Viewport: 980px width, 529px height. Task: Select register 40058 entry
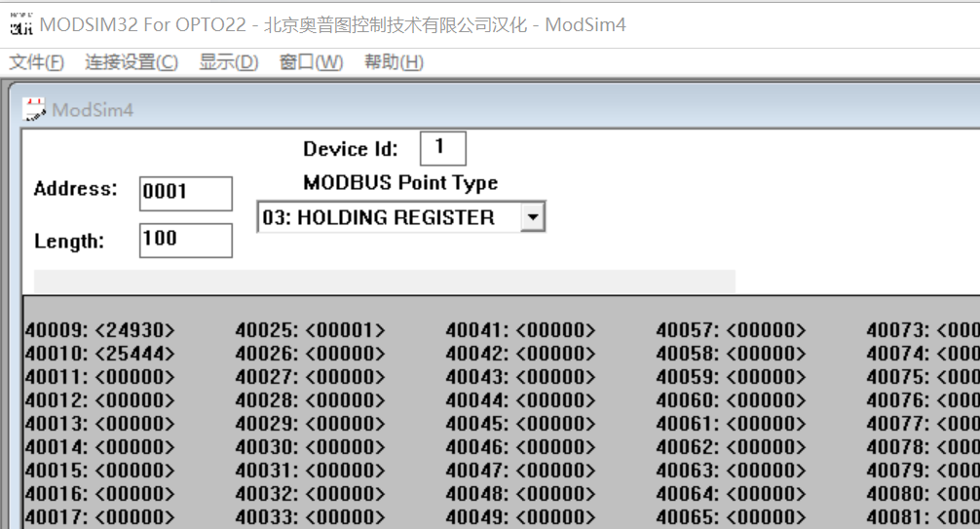pos(732,354)
